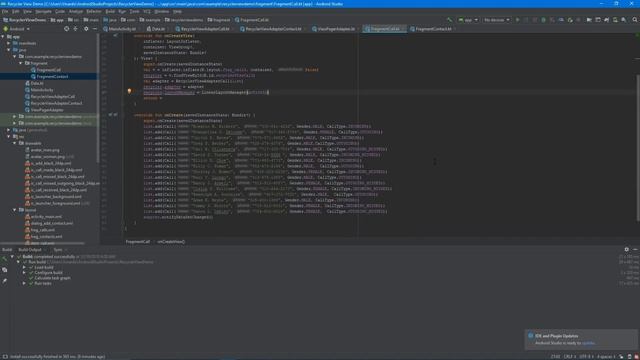Click the pin icon in Build panel
640x360 pixels.
coord(4,281)
